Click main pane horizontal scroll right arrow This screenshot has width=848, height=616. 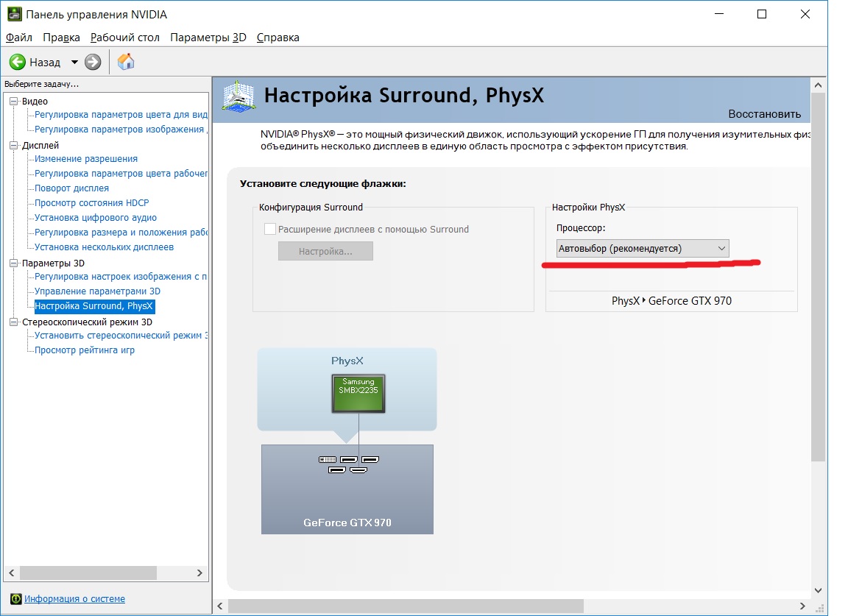(802, 606)
